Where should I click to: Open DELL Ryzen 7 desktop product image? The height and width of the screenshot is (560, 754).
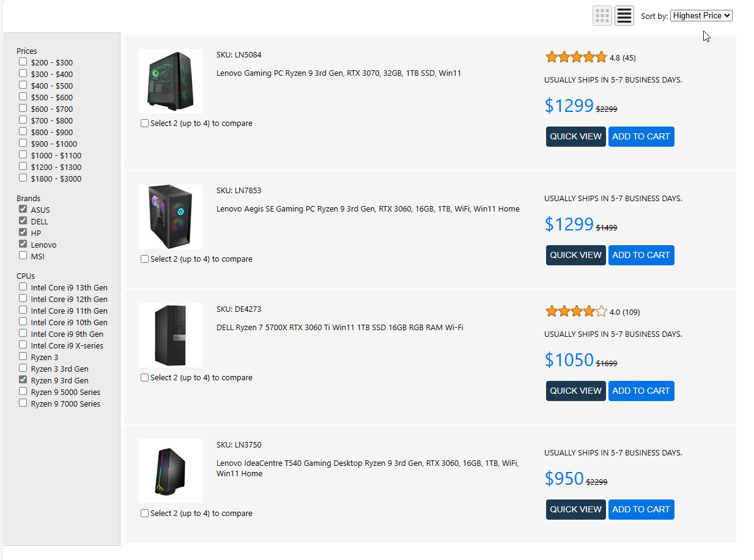[170, 336]
